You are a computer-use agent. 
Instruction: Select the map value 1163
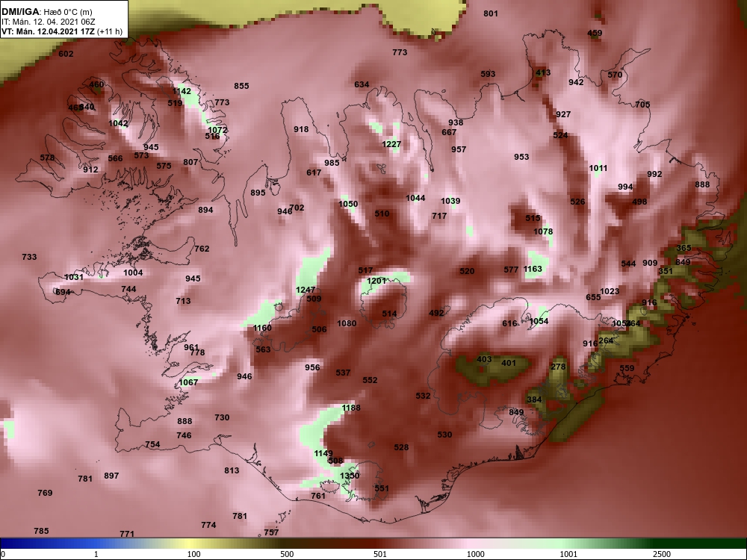point(533,269)
